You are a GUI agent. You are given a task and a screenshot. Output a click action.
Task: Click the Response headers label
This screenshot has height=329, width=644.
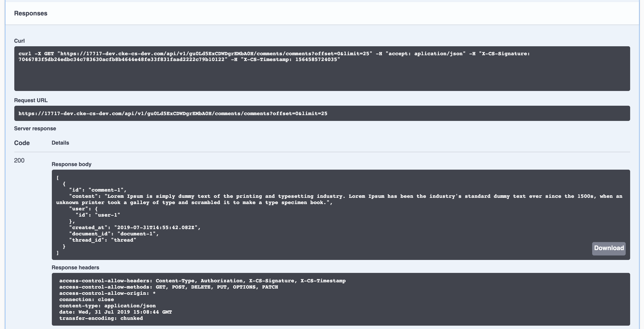[75, 268]
